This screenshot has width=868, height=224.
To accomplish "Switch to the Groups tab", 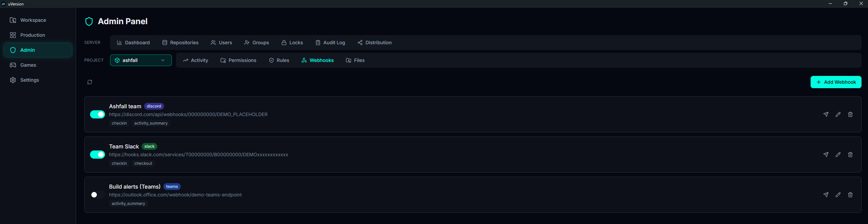I will click(256, 43).
